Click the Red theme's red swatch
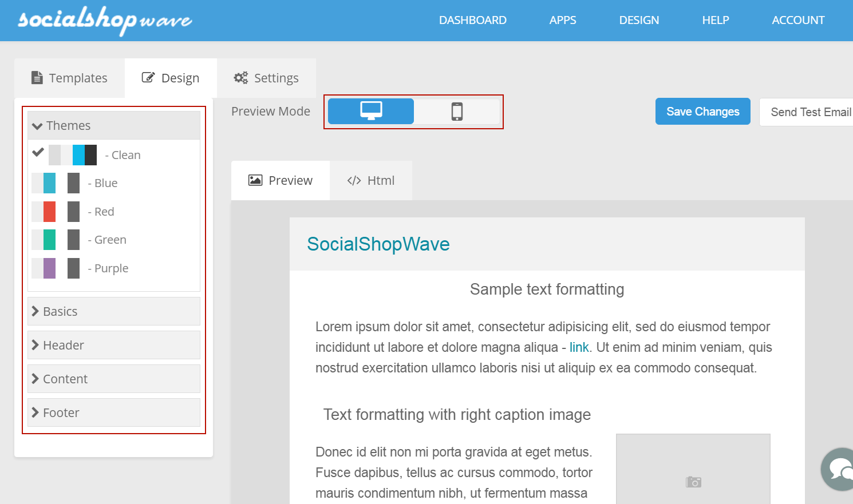Image resolution: width=853 pixels, height=504 pixels. point(50,212)
